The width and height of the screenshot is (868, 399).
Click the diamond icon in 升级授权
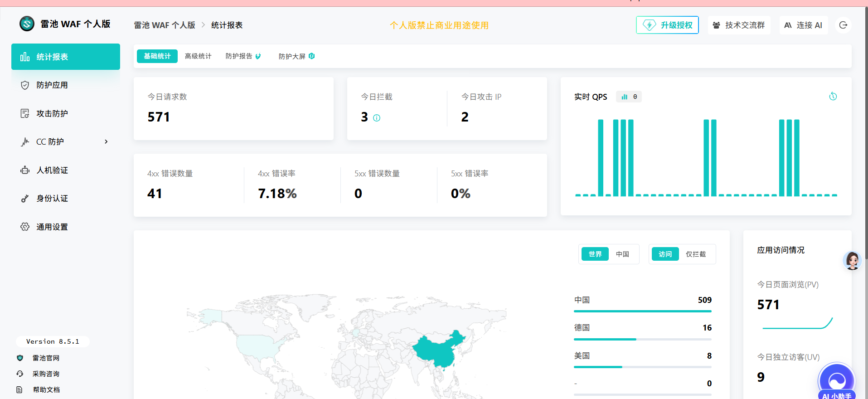tap(649, 25)
